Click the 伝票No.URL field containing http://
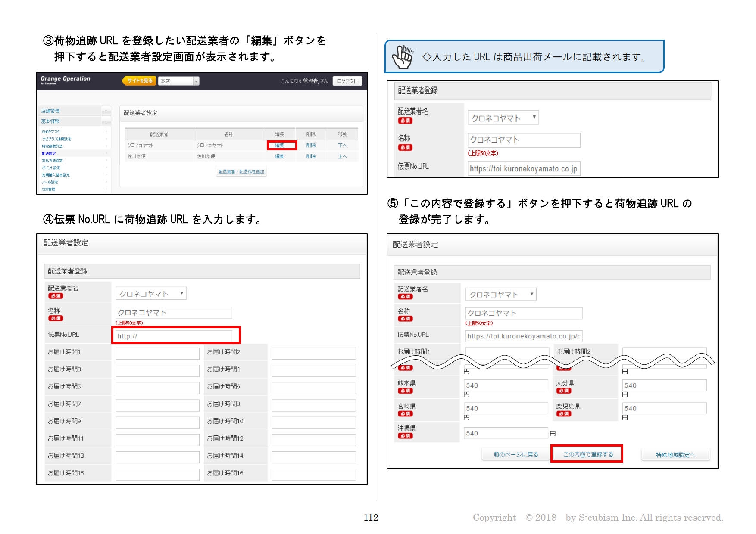Image resolution: width=756 pixels, height=534 pixels. pos(174,336)
